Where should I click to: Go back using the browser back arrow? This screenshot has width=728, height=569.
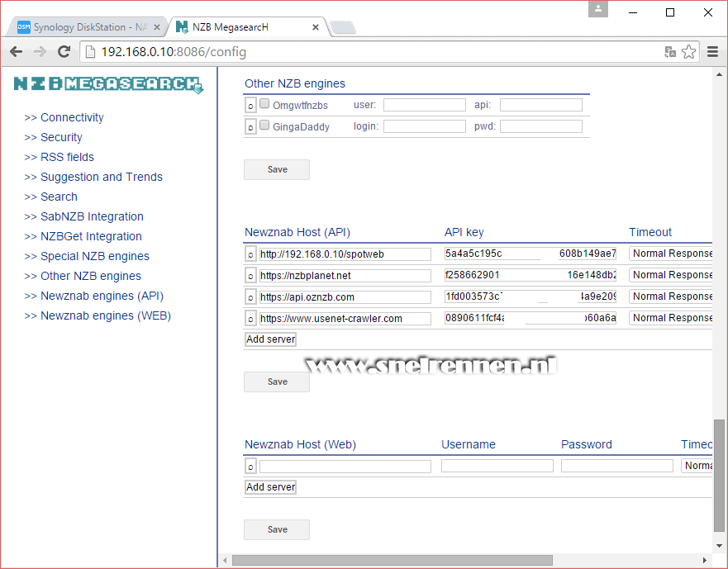[17, 51]
